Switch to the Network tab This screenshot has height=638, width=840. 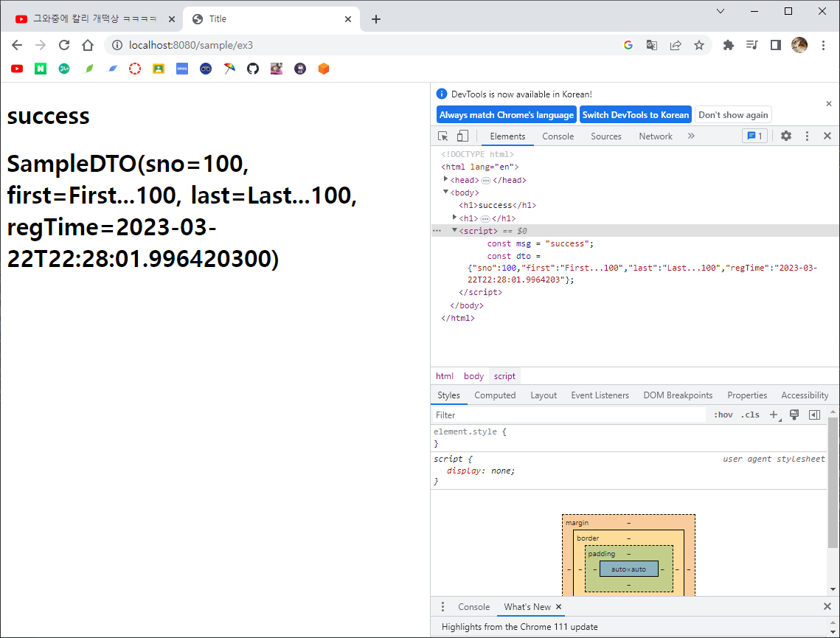coord(655,136)
